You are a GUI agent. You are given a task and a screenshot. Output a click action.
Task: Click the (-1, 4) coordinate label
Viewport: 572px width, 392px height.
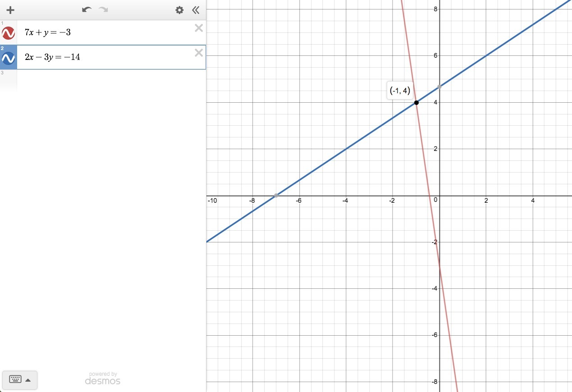(x=400, y=91)
